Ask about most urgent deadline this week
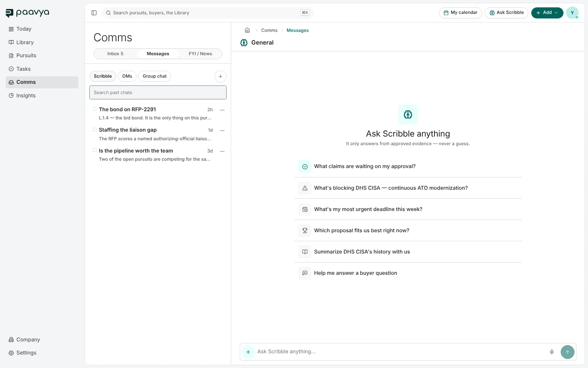This screenshot has width=588, height=368. [x=408, y=209]
